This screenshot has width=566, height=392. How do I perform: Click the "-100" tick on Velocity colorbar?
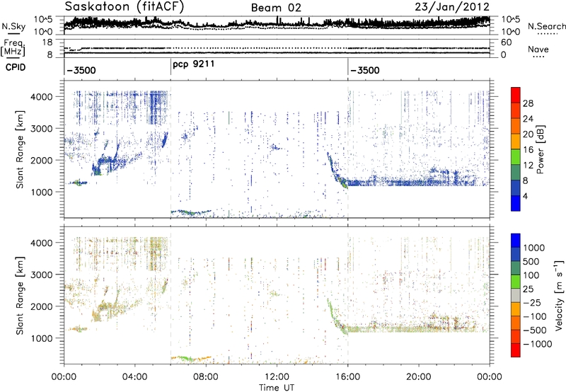pyautogui.click(x=534, y=316)
